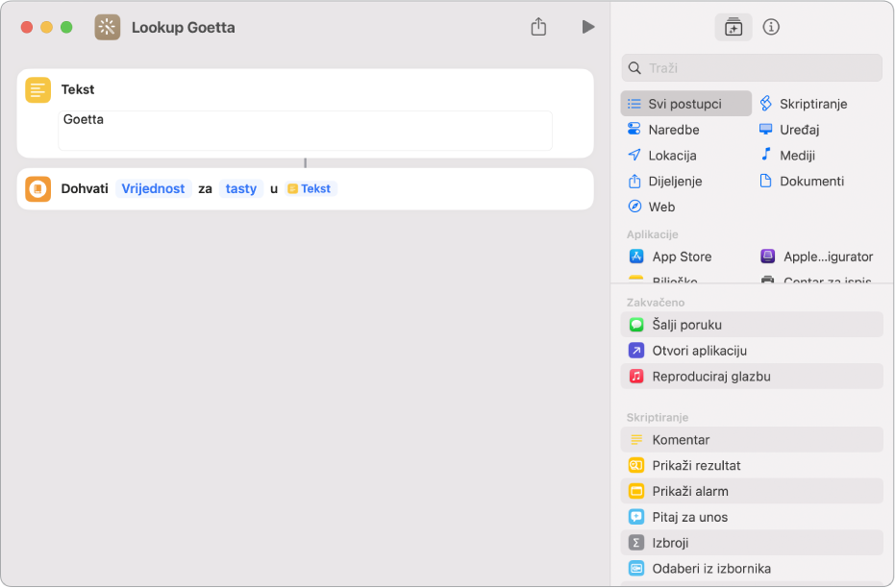Viewport: 895px width, 588px height.
Task: Add the Izbroji action
Action: pos(752,543)
